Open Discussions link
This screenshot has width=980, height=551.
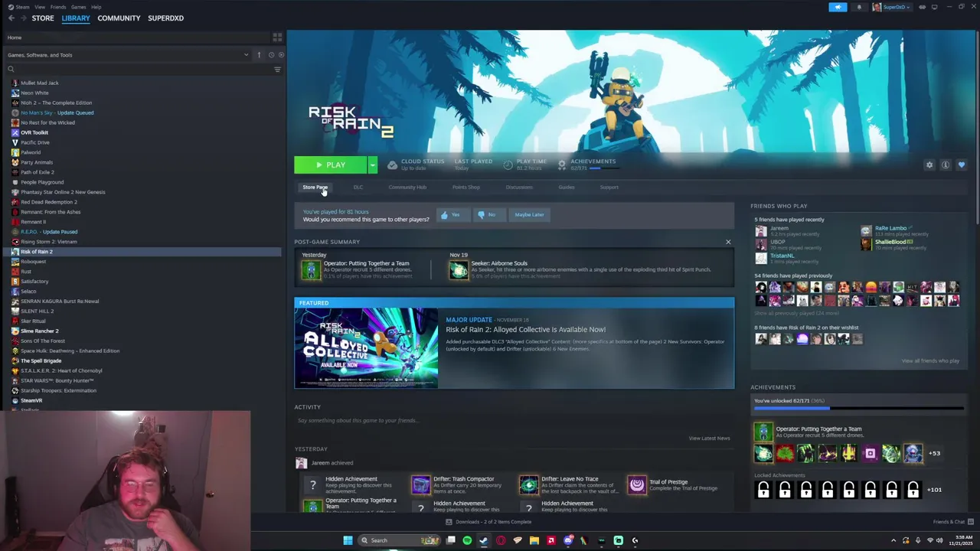point(519,187)
